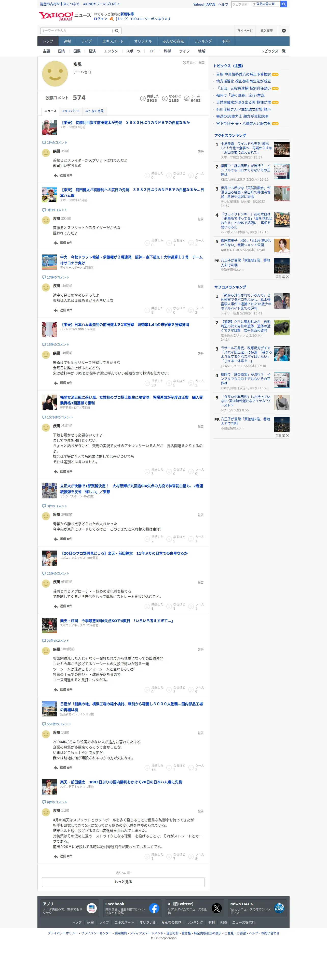Close the ad under ヤフコメランキング
Image resolution: width=327 pixels, height=980 pixels.
coord(288,435)
